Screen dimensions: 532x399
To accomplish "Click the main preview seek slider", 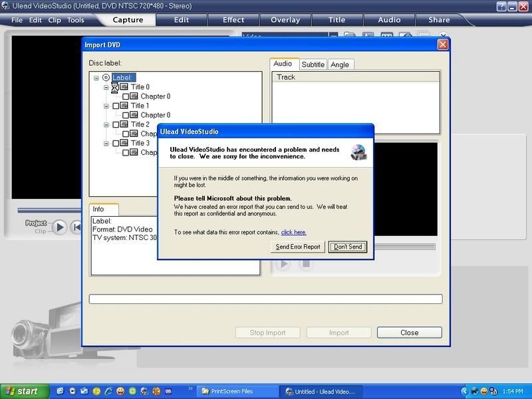I will (x=50, y=210).
